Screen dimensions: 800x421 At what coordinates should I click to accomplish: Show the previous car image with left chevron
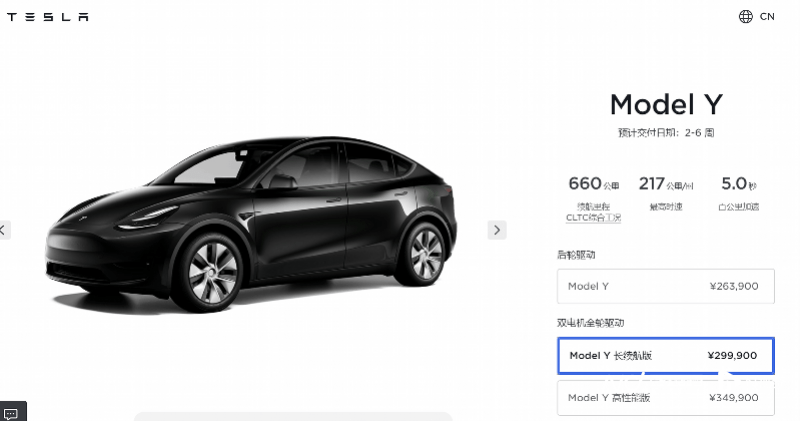(4, 230)
